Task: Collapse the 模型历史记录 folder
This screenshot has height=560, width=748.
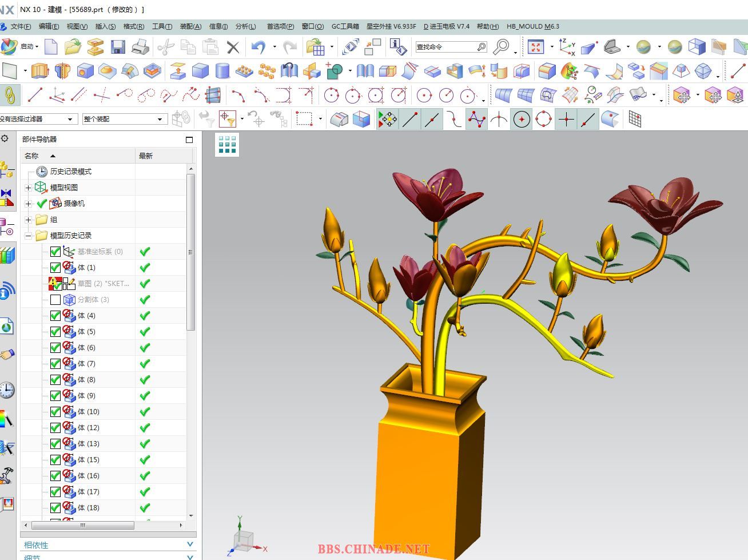Action: (28, 236)
